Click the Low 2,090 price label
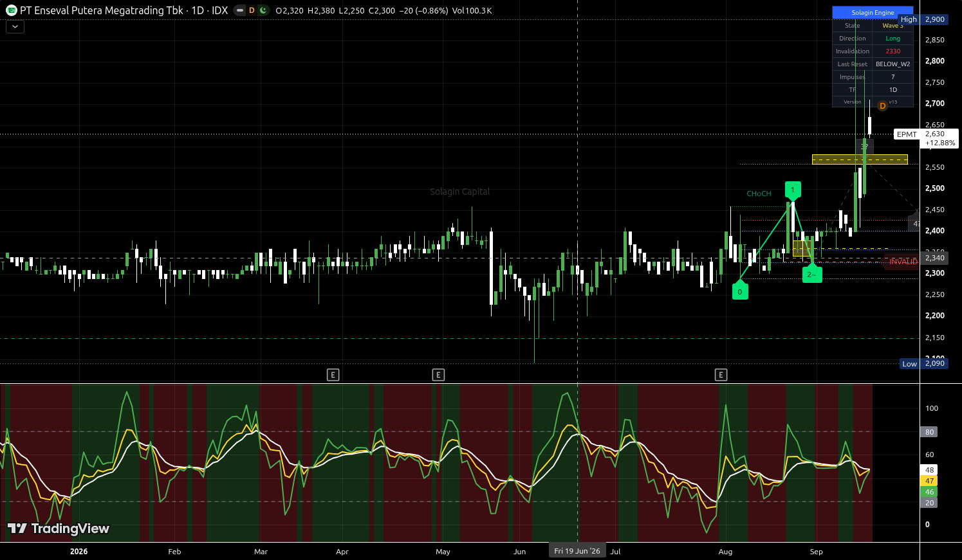 [x=923, y=363]
